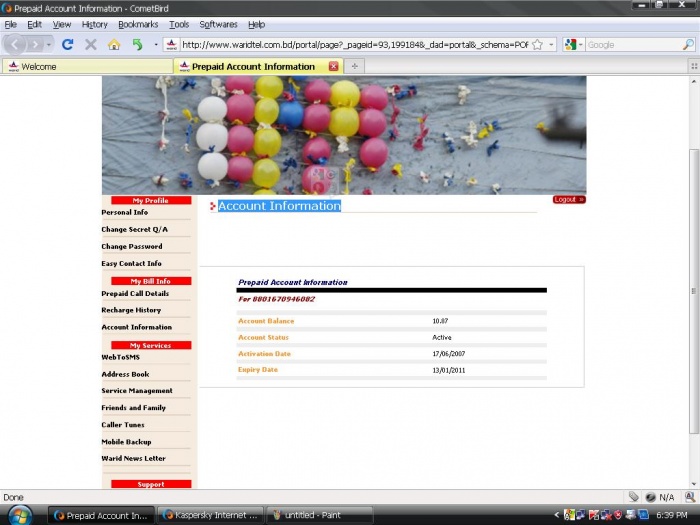Click the Logout button
The width and height of the screenshot is (700, 525).
[x=569, y=200]
